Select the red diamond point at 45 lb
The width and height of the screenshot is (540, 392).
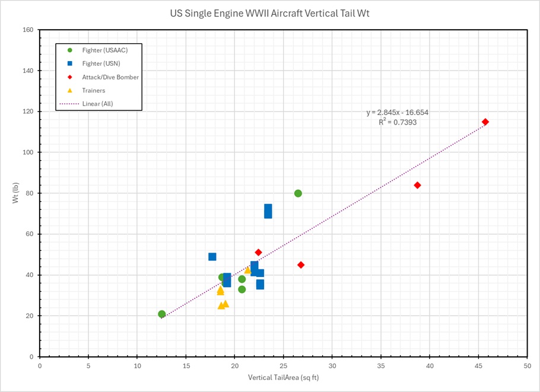[x=301, y=265]
